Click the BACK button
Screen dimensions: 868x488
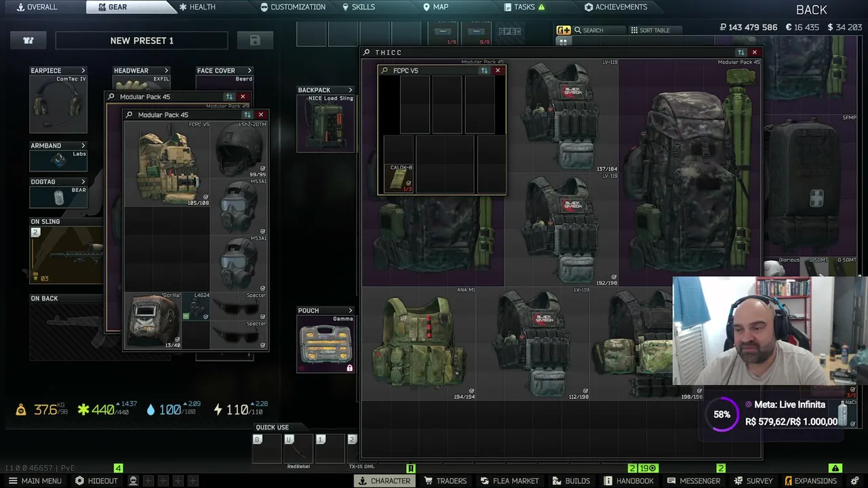click(x=812, y=9)
